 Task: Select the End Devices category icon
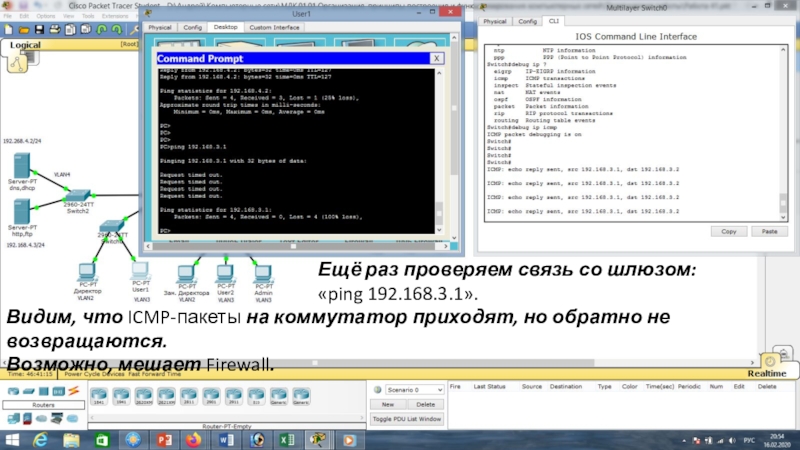[13, 418]
